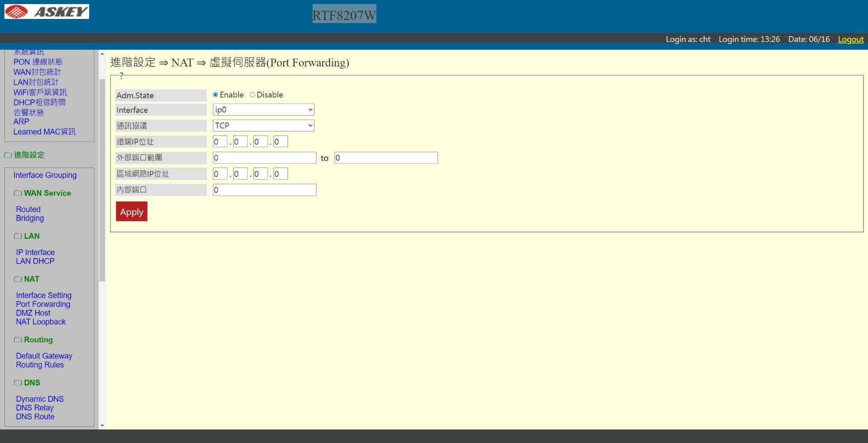The height and width of the screenshot is (443, 868).
Task: Open DNS Relay page
Action: (35, 408)
